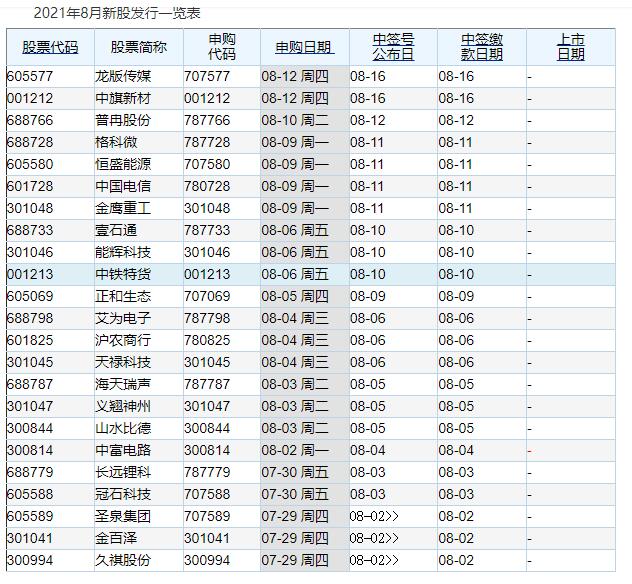
Task: Select stock name 中旗新材
Action: click(123, 98)
